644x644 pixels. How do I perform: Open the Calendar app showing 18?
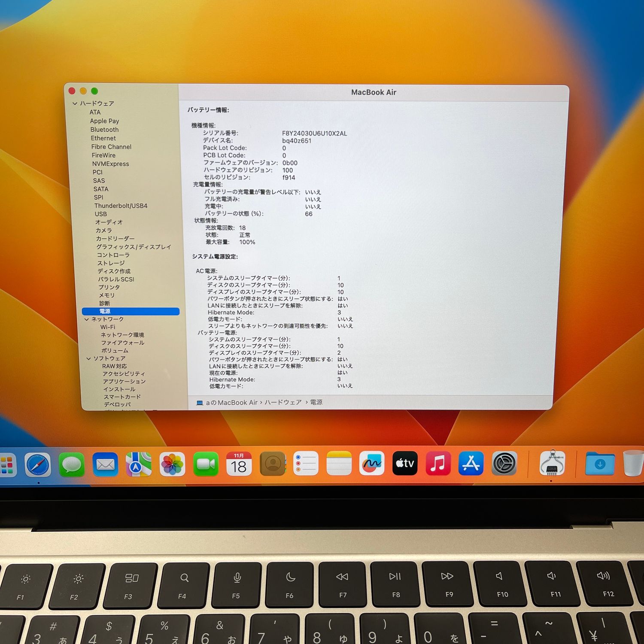pyautogui.click(x=239, y=464)
